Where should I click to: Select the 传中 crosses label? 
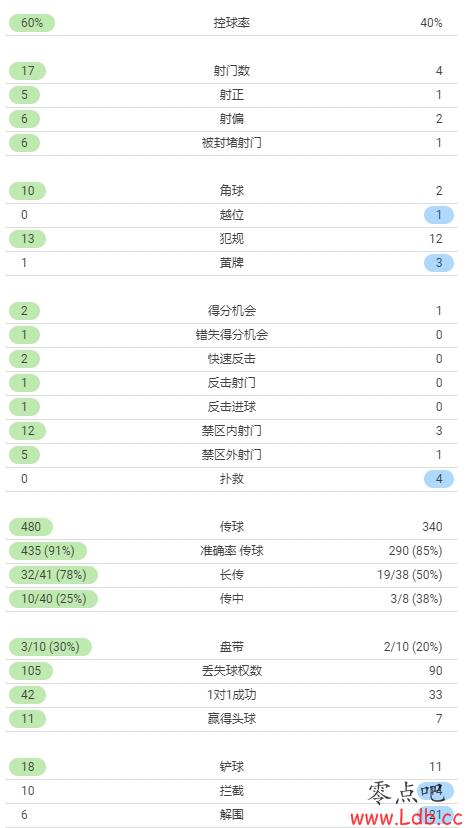tap(231, 599)
